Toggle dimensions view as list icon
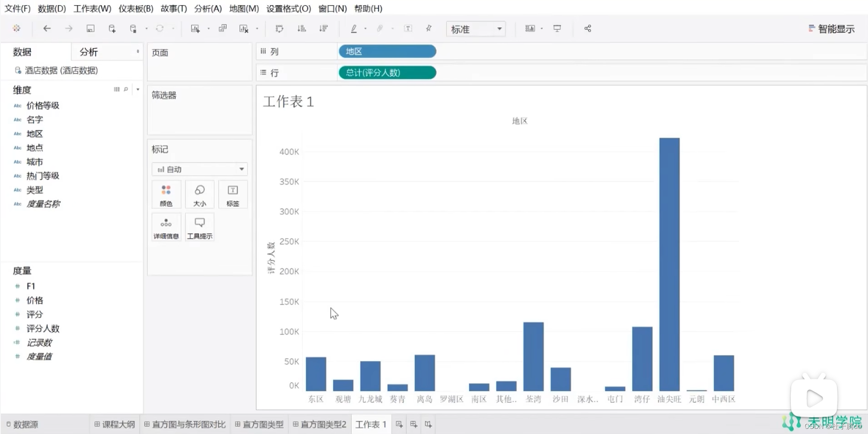Viewport: 868px width, 434px height. coord(117,89)
